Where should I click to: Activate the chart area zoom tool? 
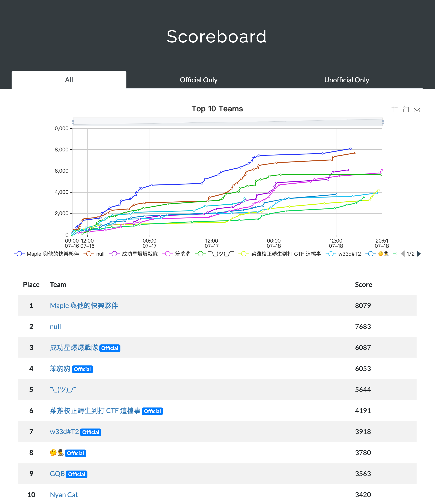point(395,109)
